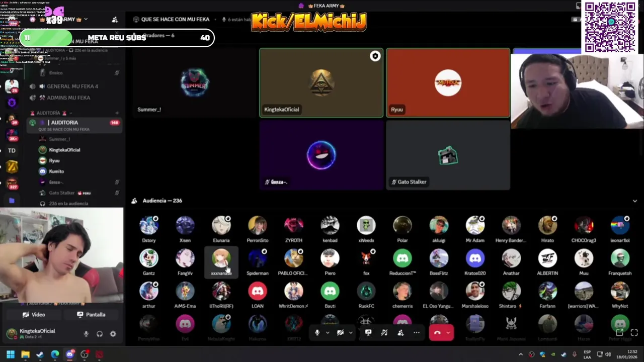This screenshot has width=644, height=362.
Task: Click audience member Spiderman avatar
Action: (258, 258)
